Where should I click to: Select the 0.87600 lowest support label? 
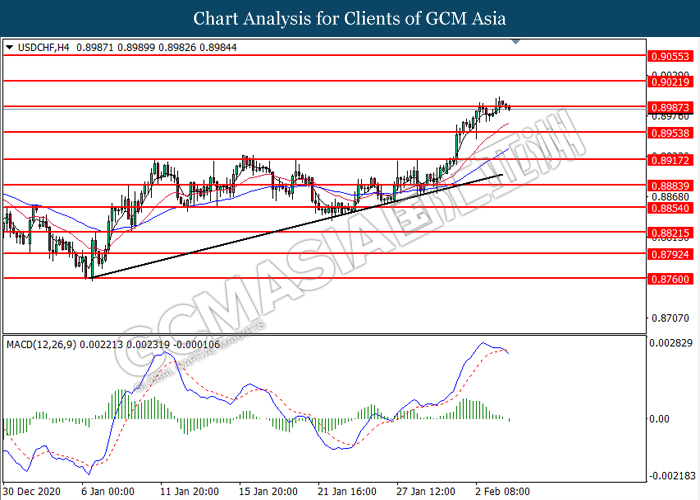(668, 279)
